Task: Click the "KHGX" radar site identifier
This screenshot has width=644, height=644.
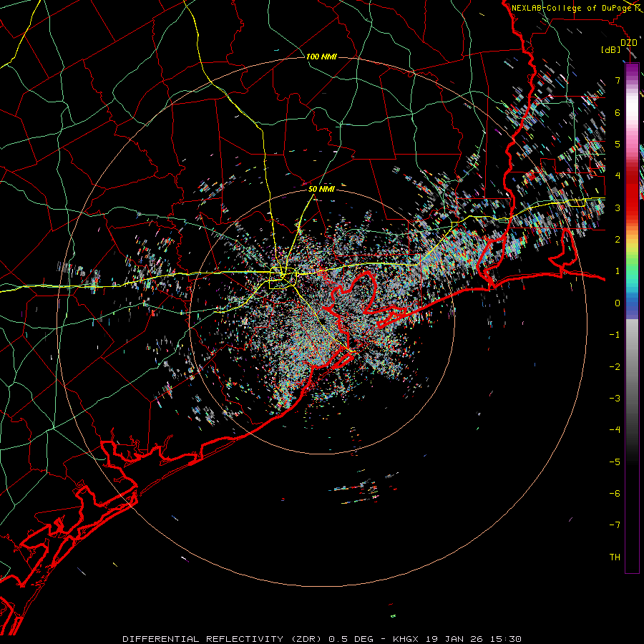Action: [406, 639]
